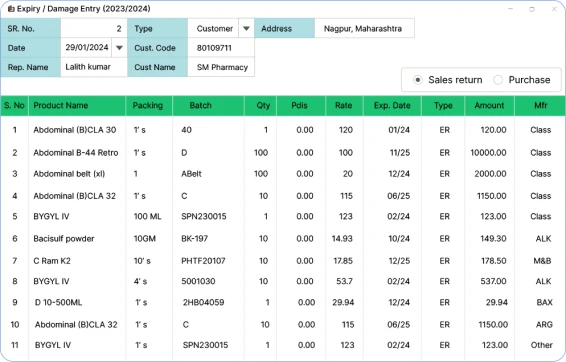566x362 pixels.
Task: Click rate cell 17.85
Action: 343,261
